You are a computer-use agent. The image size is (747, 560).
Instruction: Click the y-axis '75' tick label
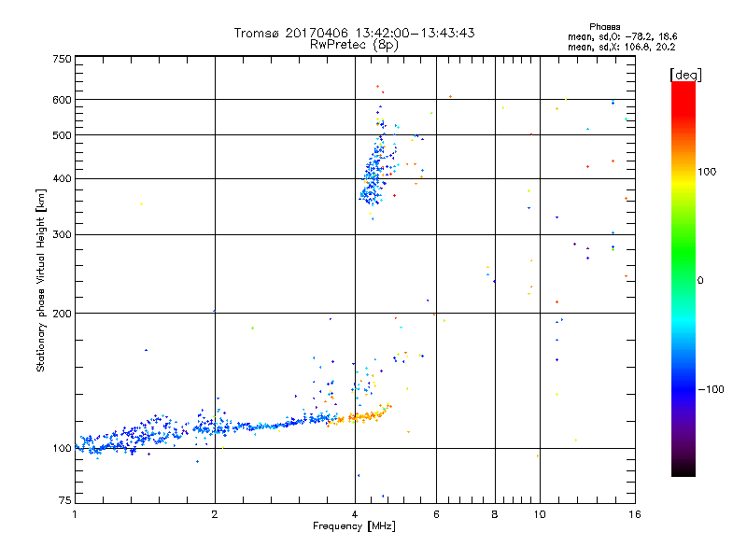click(65, 500)
